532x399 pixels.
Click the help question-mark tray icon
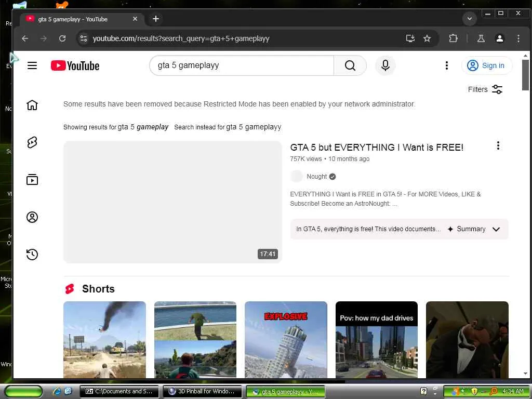(423, 391)
